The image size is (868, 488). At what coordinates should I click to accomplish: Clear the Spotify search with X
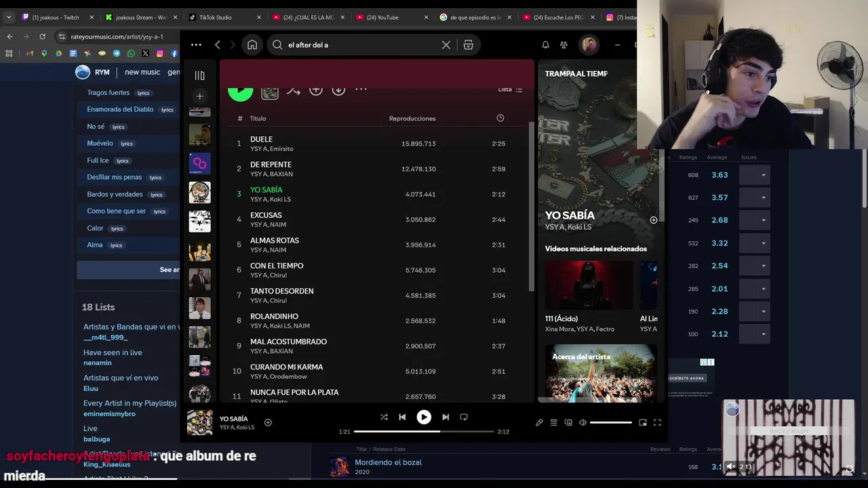446,45
